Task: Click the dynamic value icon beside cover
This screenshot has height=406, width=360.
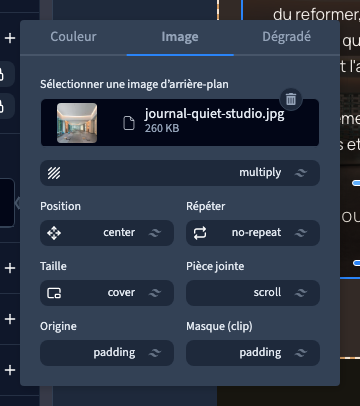Action: click(155, 293)
